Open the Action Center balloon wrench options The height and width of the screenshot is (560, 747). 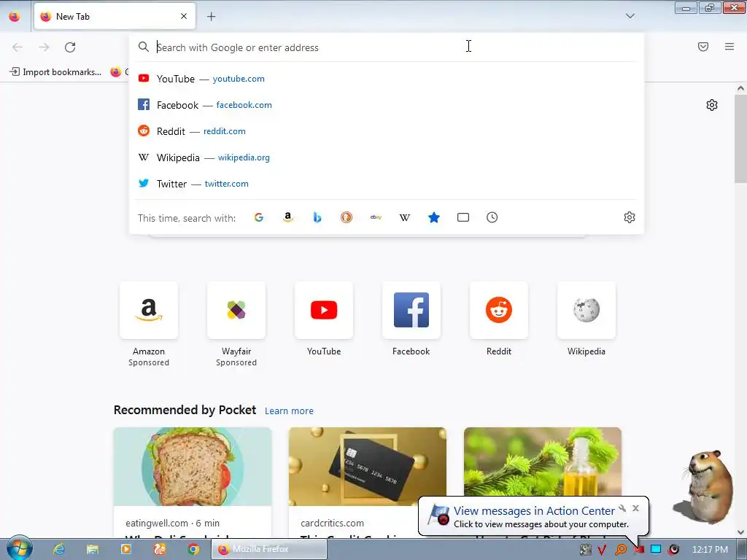click(x=622, y=508)
